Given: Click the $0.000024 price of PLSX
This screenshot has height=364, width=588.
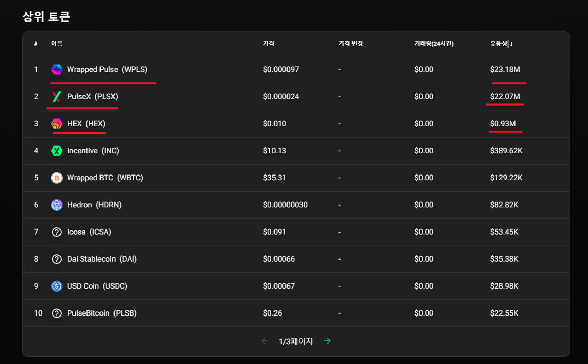Looking at the screenshot, I should tap(281, 96).
